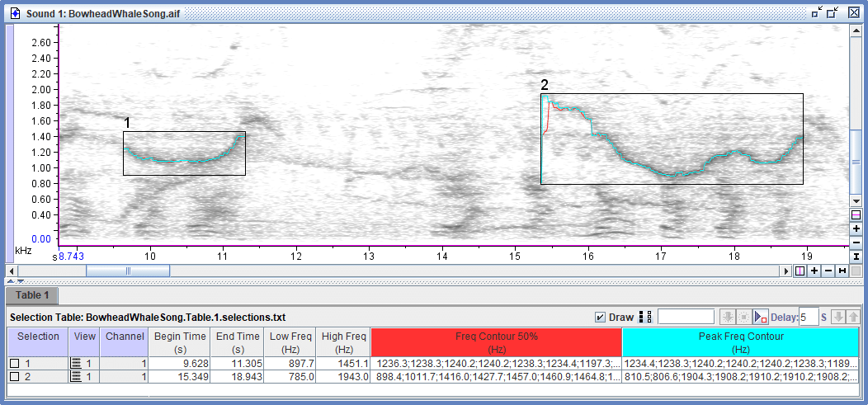Click the vertical zoom in plus button

tap(856, 228)
